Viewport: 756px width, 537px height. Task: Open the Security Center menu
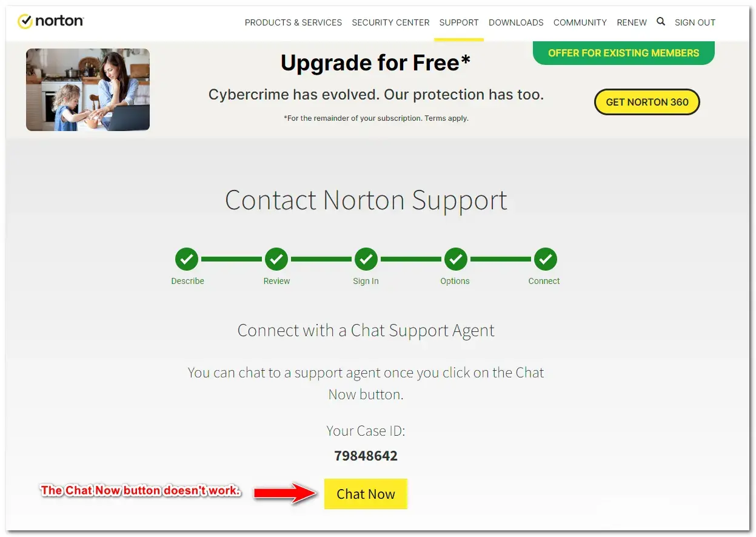pos(390,22)
